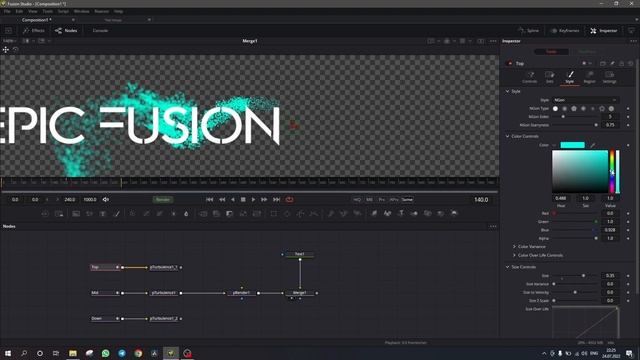The image size is (640, 360).
Task: Open the Inspector panel options menu
Action: [x=633, y=41]
